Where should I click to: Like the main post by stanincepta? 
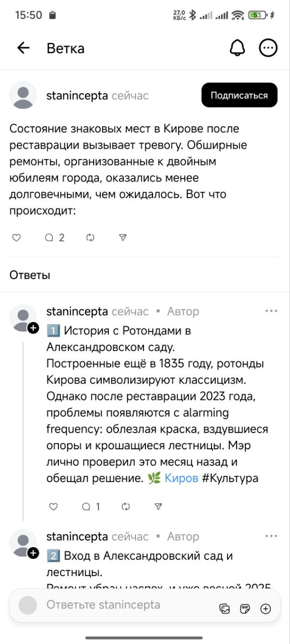(x=16, y=237)
